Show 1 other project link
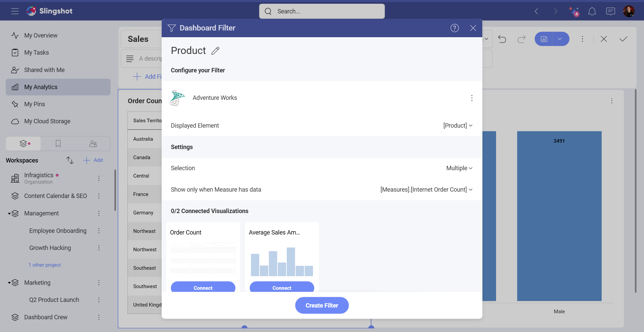This screenshot has height=332, width=644. [45, 265]
